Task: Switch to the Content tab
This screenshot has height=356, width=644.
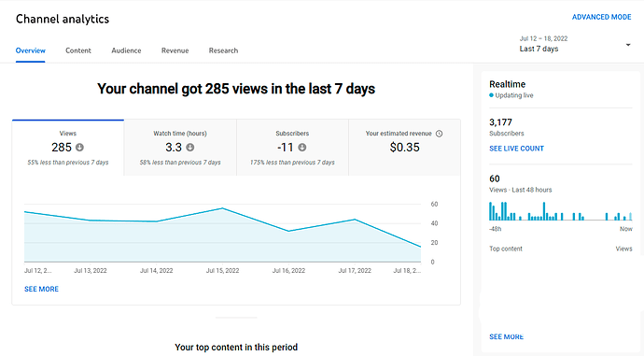Action: (x=78, y=50)
